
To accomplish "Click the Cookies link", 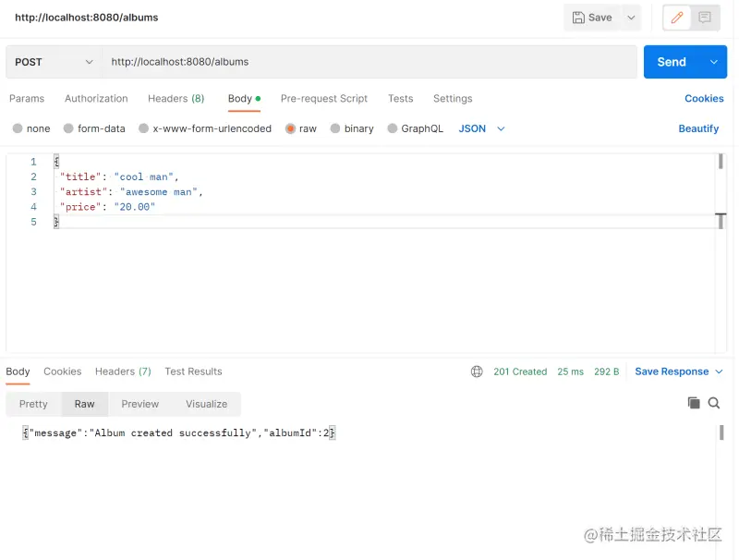I will (x=704, y=99).
